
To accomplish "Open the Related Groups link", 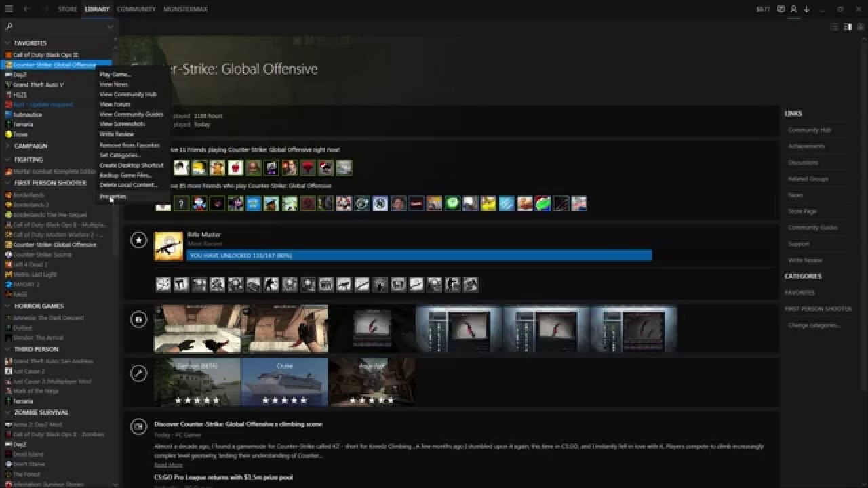I will pyautogui.click(x=808, y=179).
